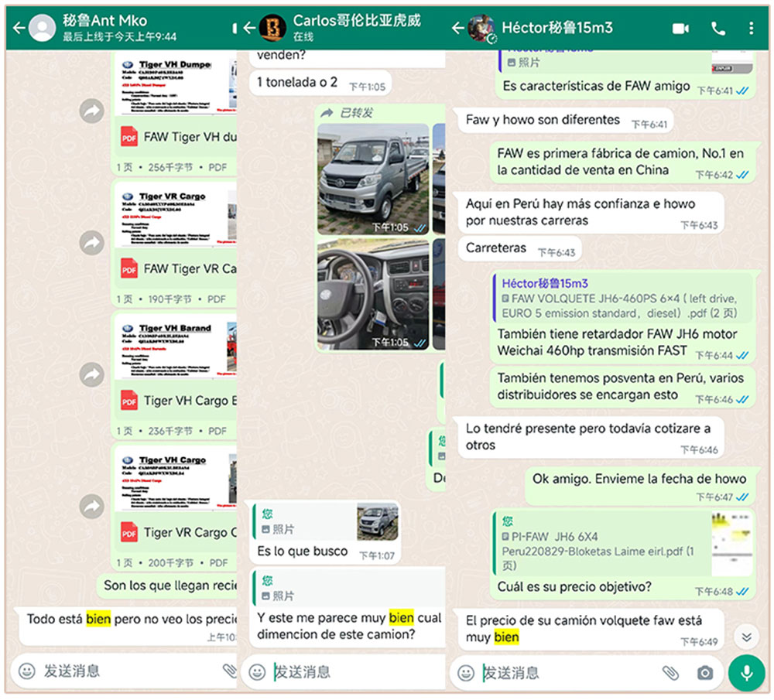Open Carlos哥伦比亚虎威 profile picture

coord(272,28)
